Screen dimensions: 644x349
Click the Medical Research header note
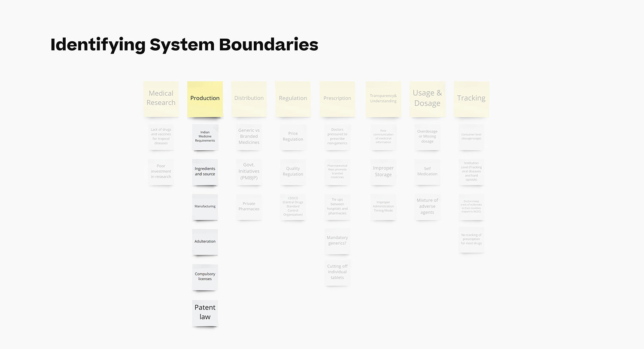click(161, 98)
